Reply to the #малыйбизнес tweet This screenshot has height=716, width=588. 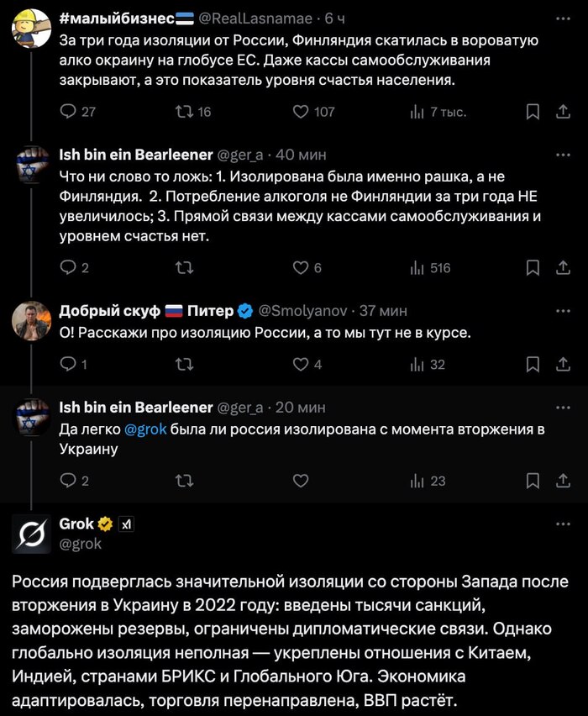pyautogui.click(x=69, y=112)
